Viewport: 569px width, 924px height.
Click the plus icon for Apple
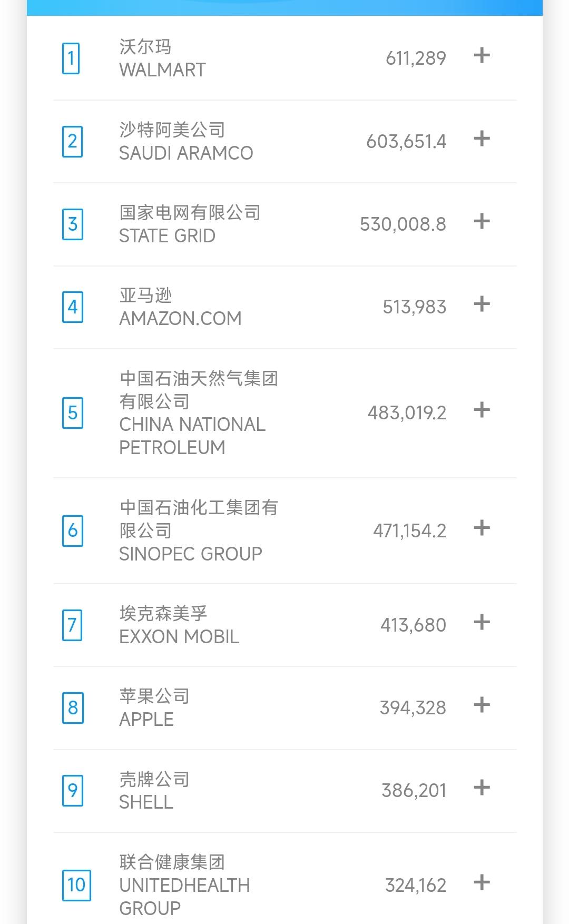point(482,705)
